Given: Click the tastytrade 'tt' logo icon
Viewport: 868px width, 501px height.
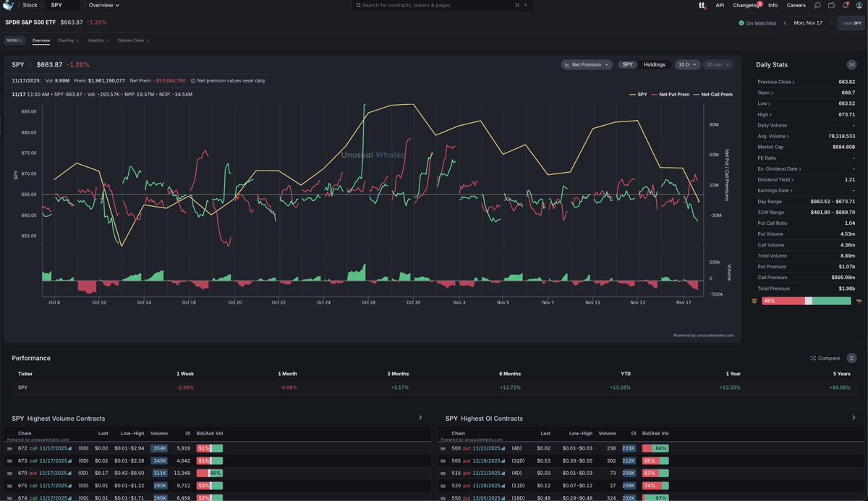Looking at the screenshot, I should tap(701, 5).
